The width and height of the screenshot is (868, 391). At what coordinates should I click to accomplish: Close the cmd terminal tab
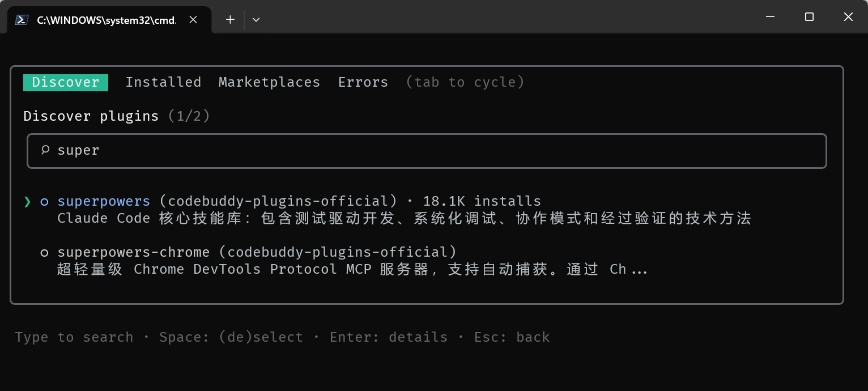point(193,20)
